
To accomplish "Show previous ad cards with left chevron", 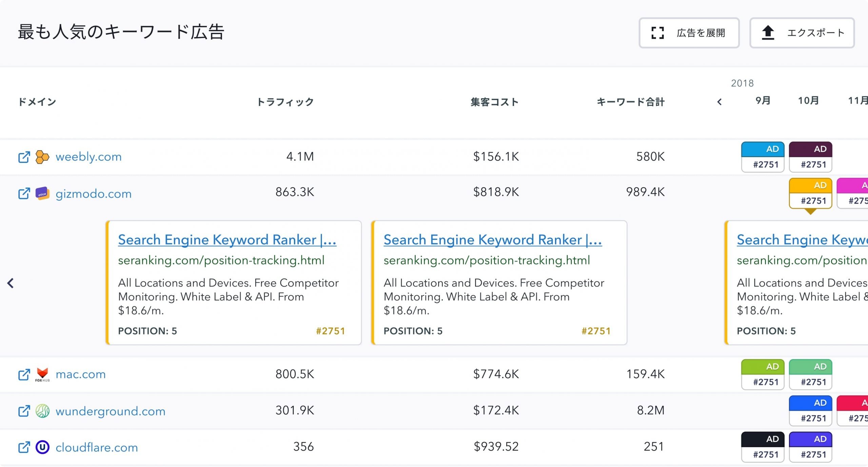I will tap(11, 283).
